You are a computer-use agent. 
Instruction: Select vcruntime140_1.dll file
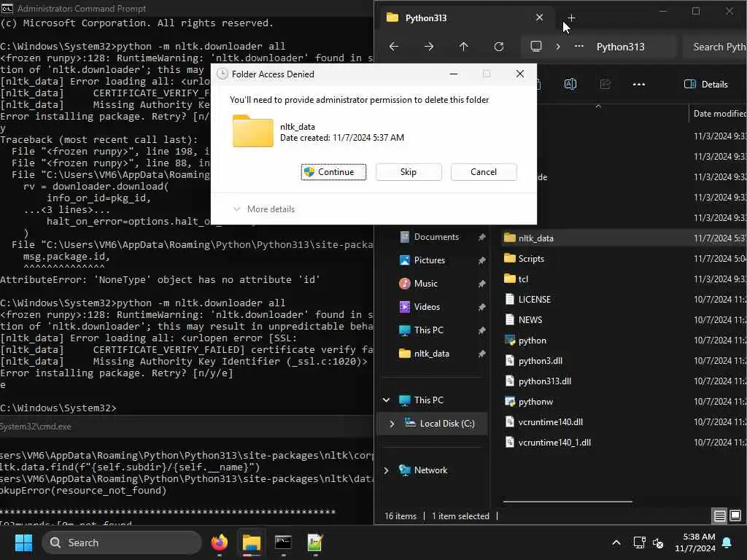[x=554, y=443]
